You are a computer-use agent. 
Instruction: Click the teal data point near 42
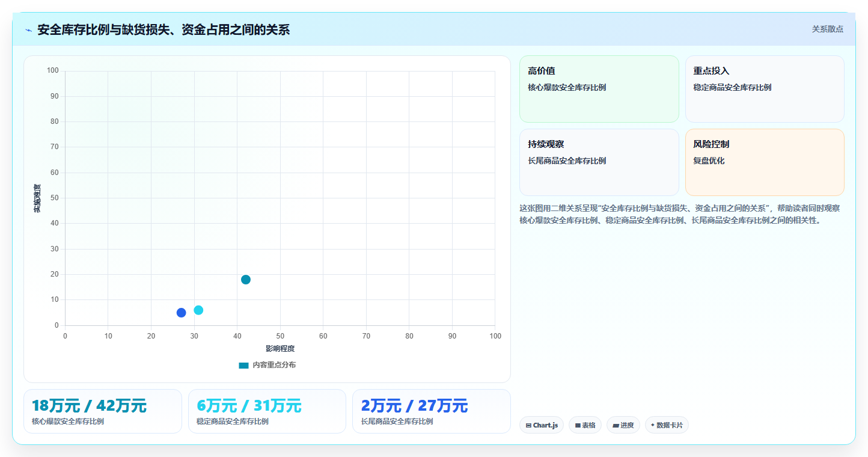246,280
